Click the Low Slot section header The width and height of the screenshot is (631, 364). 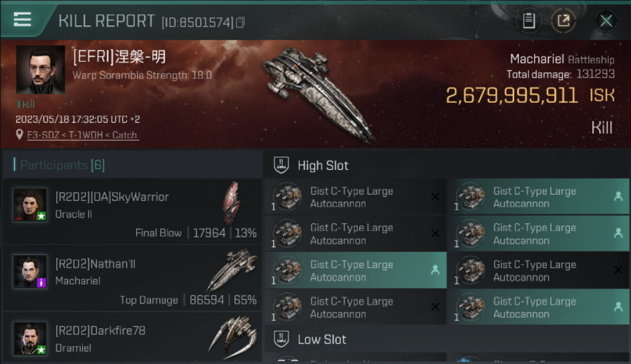[322, 339]
